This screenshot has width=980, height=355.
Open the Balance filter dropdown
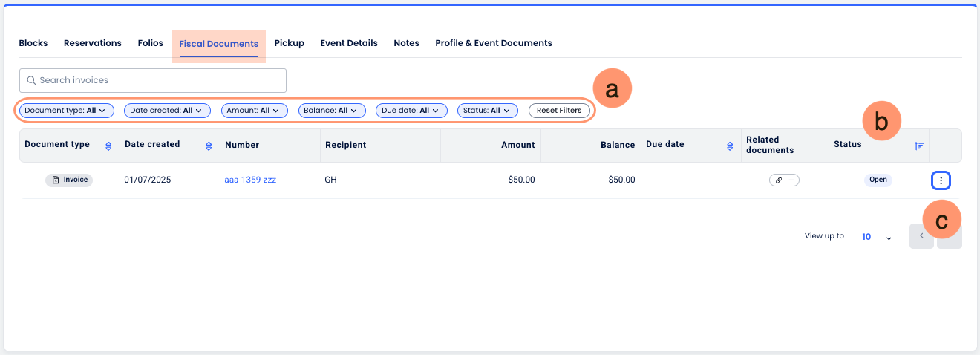[x=332, y=111]
